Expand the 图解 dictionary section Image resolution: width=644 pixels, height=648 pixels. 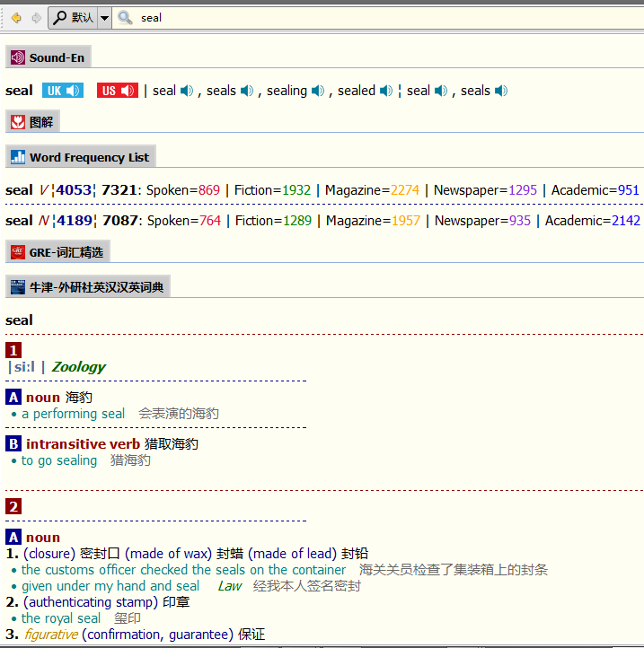(32, 122)
